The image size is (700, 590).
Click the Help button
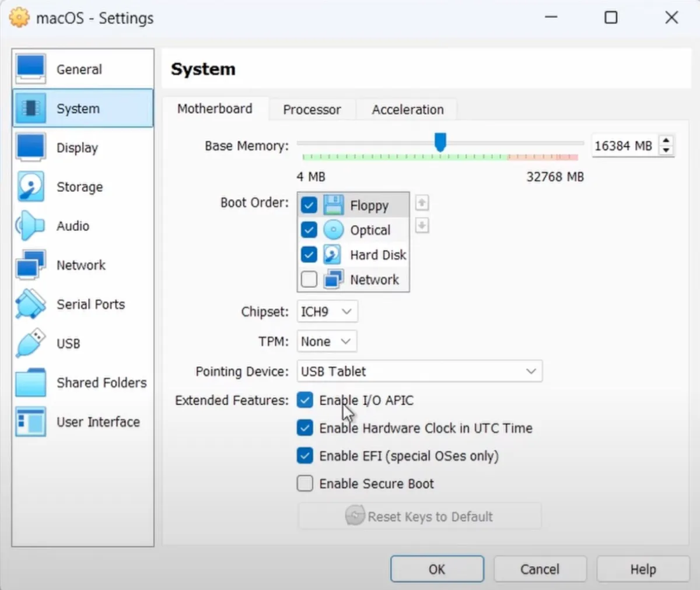pos(643,569)
